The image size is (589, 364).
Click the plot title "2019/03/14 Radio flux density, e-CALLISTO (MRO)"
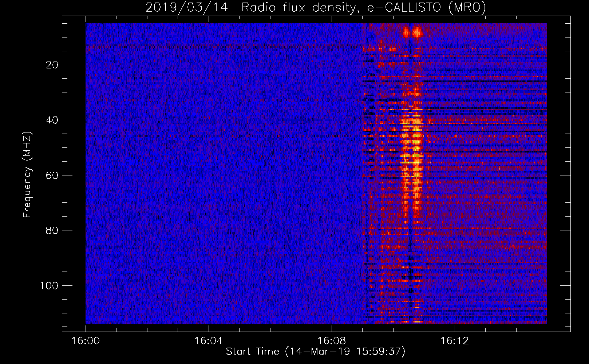(x=316, y=7)
